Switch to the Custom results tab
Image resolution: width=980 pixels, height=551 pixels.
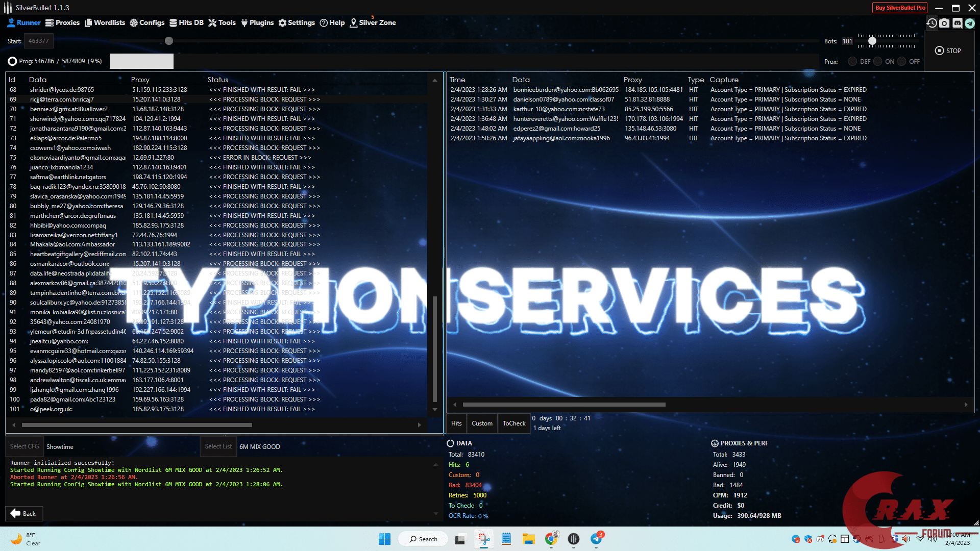482,423
